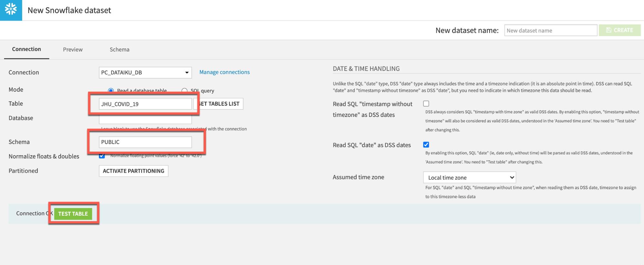Click the Table field containing JHU_COVID_19
Viewport: 644px width, 265px height.
145,104
